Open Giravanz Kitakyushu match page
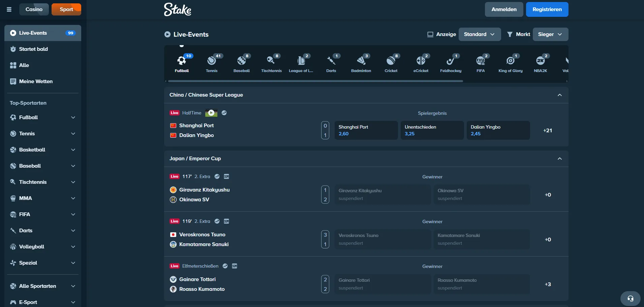The width and height of the screenshot is (644, 307). [204, 190]
